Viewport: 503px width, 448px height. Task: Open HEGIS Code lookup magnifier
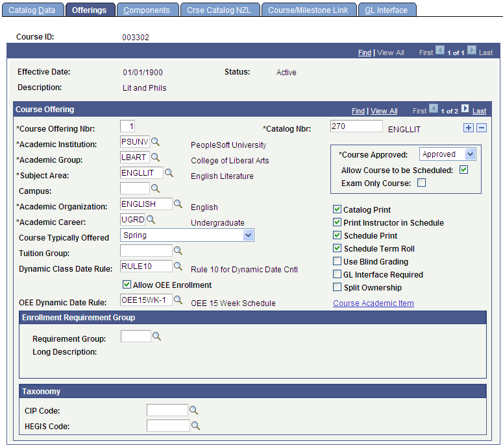195,425
